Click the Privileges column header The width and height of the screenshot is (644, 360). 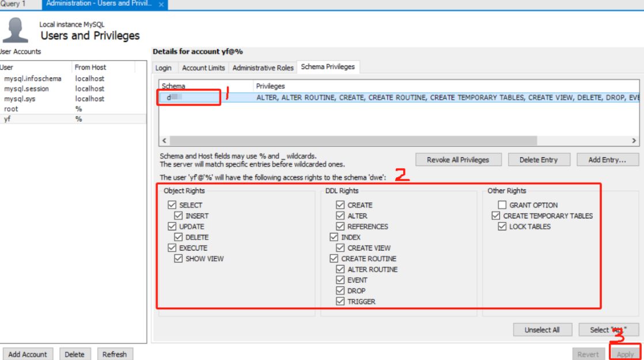coord(446,86)
